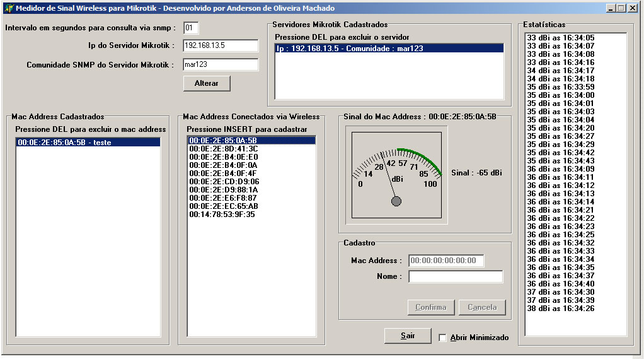This screenshot has width=644, height=359.
Task: Select connected MAC 00:0E:2E:CD:D9:06
Action: point(224,182)
